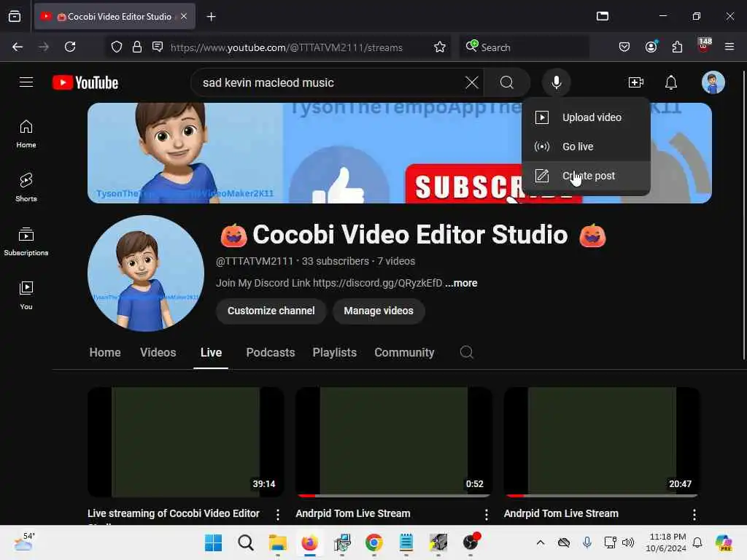Select Upload video from create menu
The height and width of the screenshot is (560, 747).
coord(586,117)
